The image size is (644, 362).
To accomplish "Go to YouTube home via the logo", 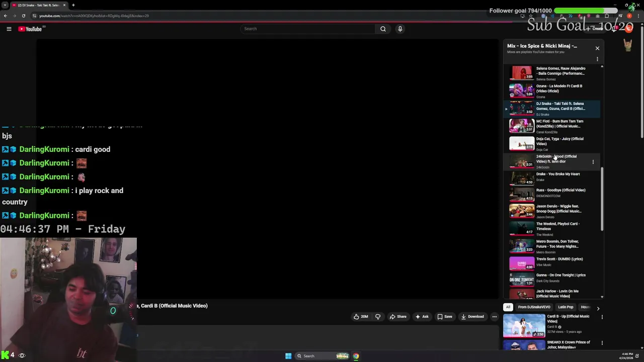I will point(30,29).
